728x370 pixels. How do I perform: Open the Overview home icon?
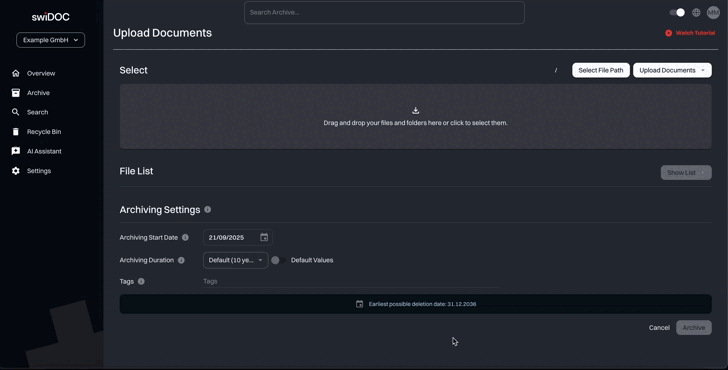(16, 73)
